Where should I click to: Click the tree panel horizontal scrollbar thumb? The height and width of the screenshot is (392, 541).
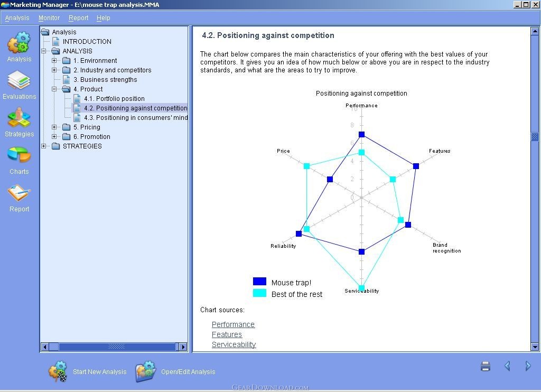[x=117, y=347]
